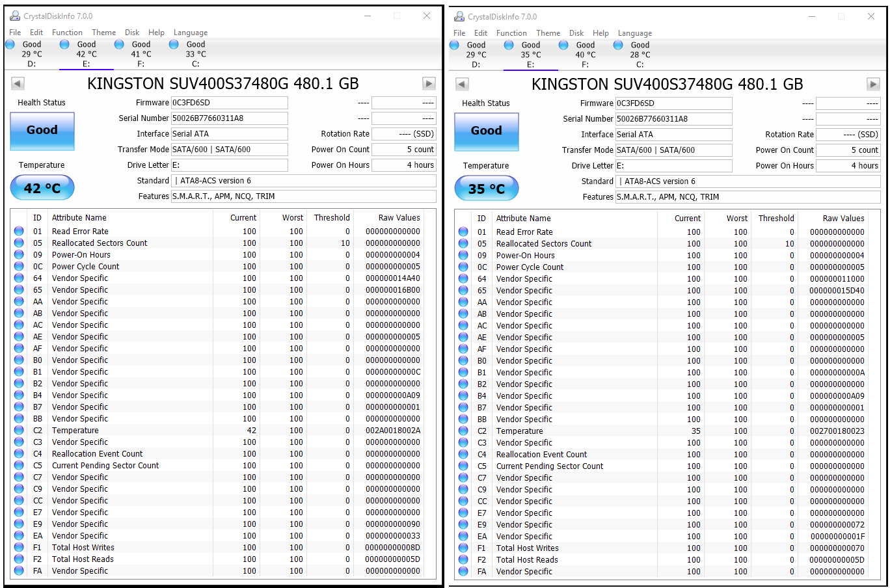The height and width of the screenshot is (588, 890).
Task: Click status orb for Reallocation Event Count, left window
Action: 19,453
